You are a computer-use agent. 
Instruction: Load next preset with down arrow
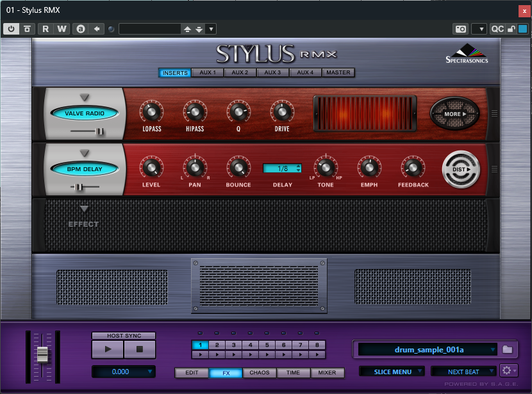click(x=199, y=29)
